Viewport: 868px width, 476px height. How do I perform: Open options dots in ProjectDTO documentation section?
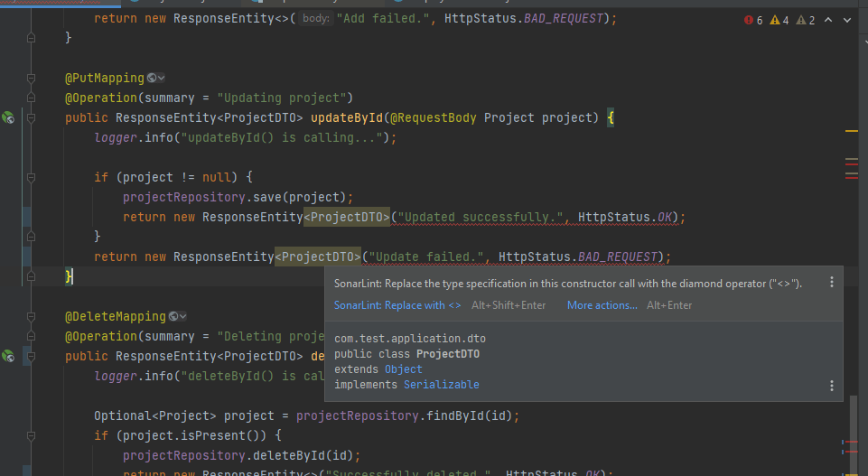pos(832,386)
